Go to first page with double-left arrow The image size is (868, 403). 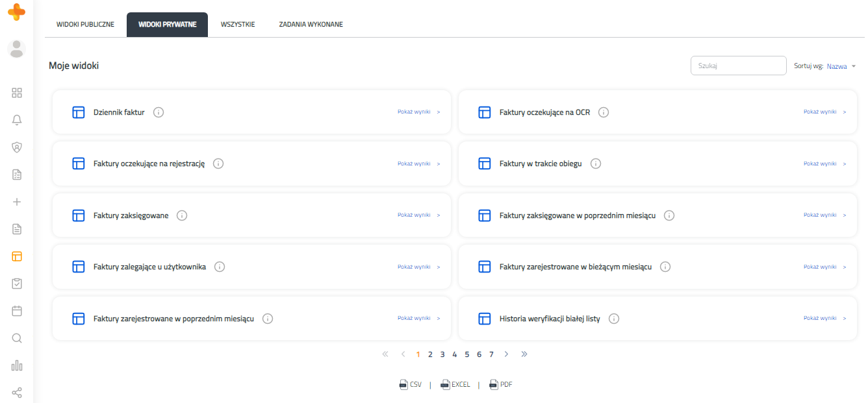point(385,354)
